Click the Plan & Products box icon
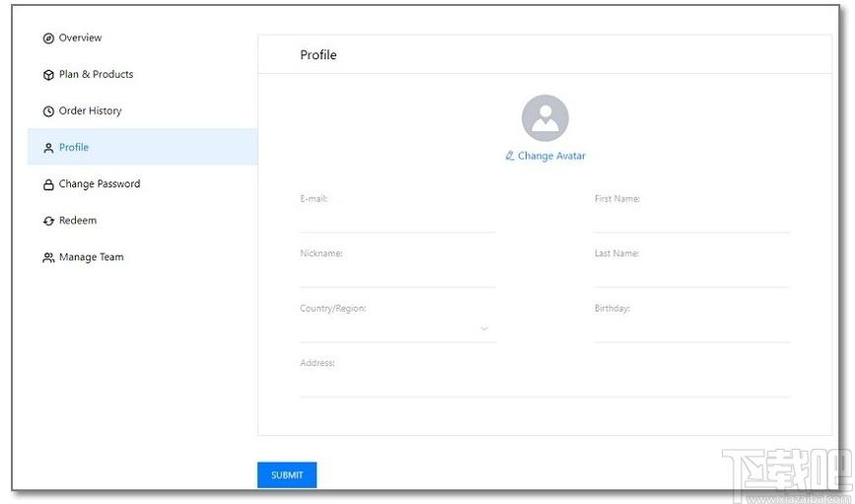The width and height of the screenshot is (855, 504). tap(48, 75)
